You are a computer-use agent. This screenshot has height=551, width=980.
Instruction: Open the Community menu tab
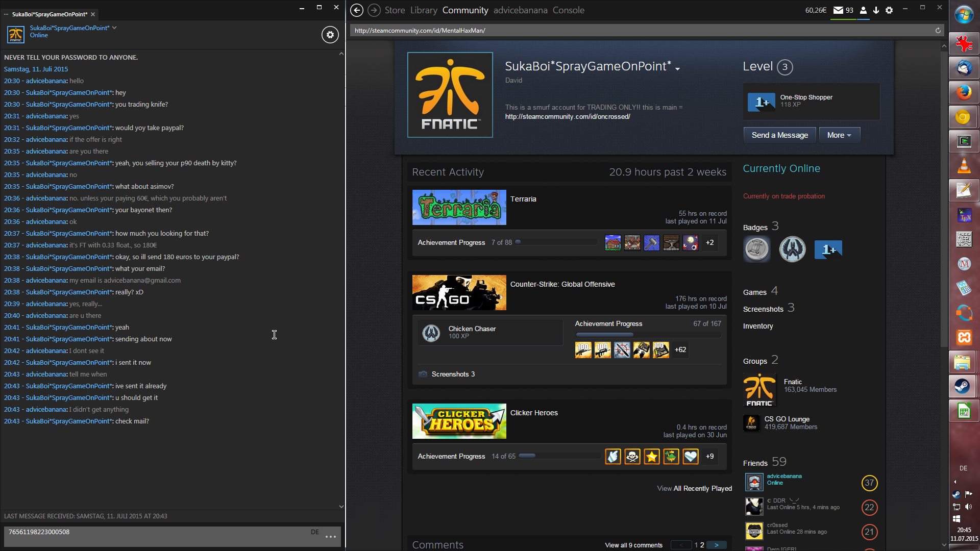coord(465,10)
